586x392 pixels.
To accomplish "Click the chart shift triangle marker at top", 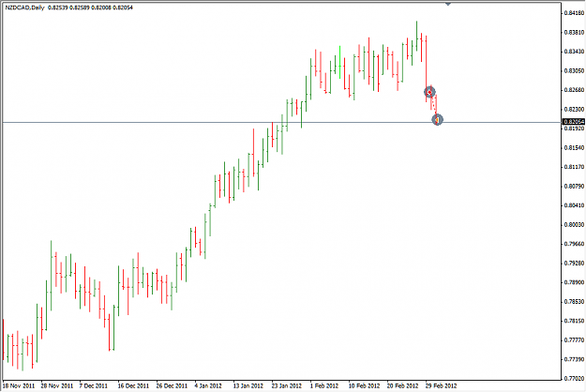I will pyautogui.click(x=448, y=4).
